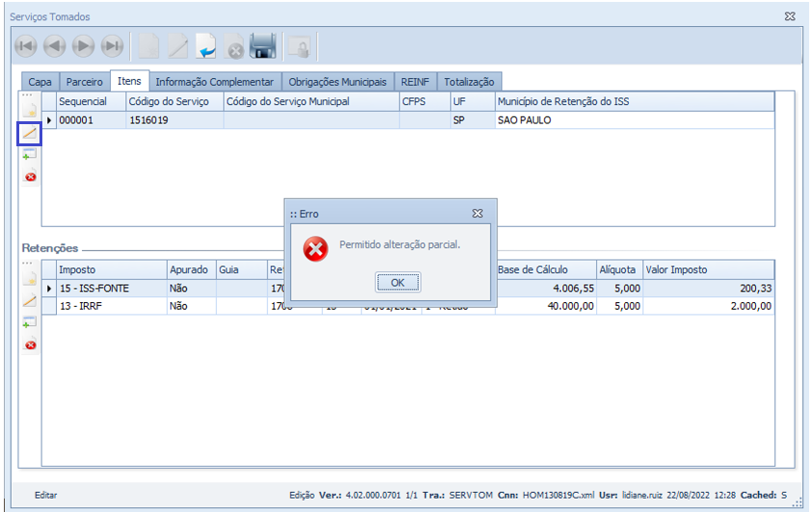Close the Erro dialog with its X
This screenshot has width=812, height=512.
coord(477,214)
